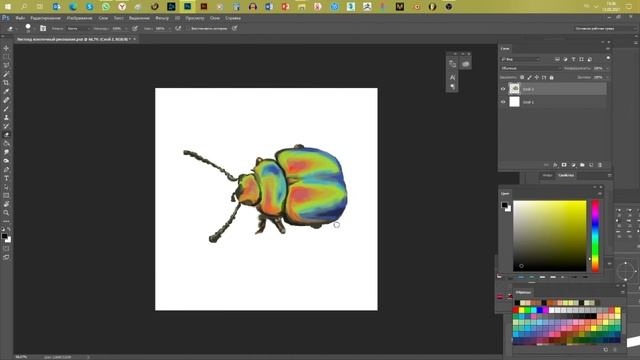
Task: Create new adjustment layer icon
Action: click(x=573, y=165)
